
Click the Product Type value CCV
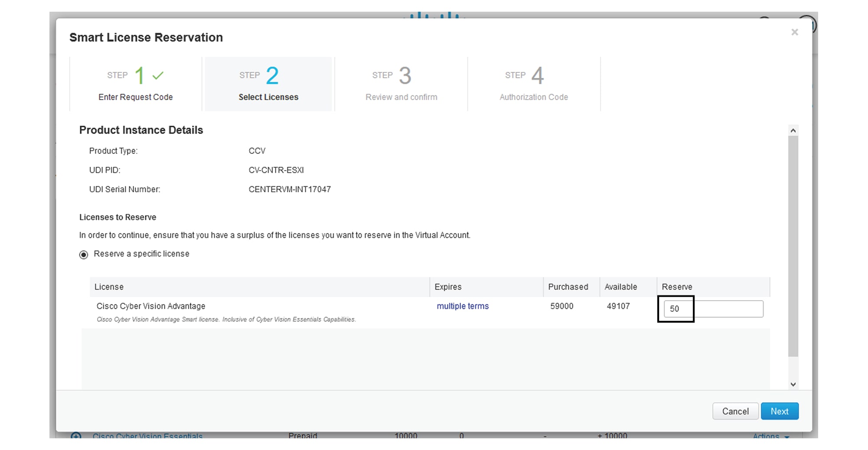pyautogui.click(x=257, y=151)
